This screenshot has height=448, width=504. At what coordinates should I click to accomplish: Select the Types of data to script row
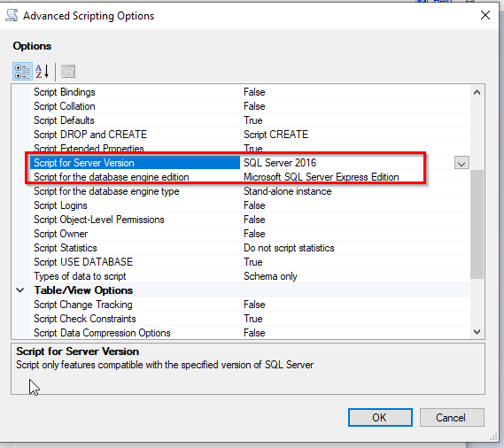click(x=250, y=276)
